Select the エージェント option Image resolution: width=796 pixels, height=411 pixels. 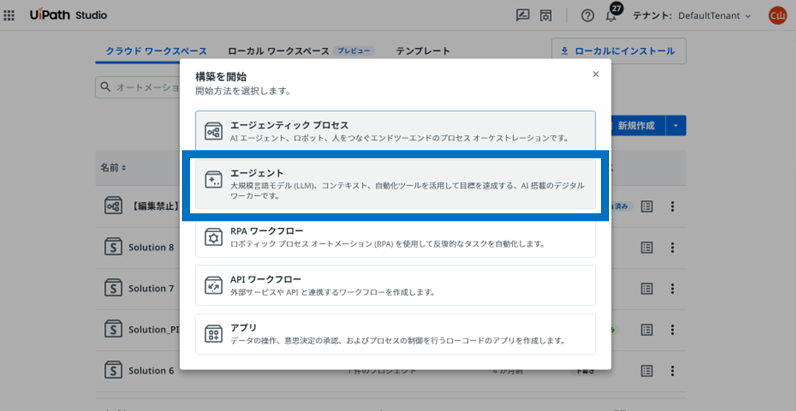pyautogui.click(x=395, y=184)
